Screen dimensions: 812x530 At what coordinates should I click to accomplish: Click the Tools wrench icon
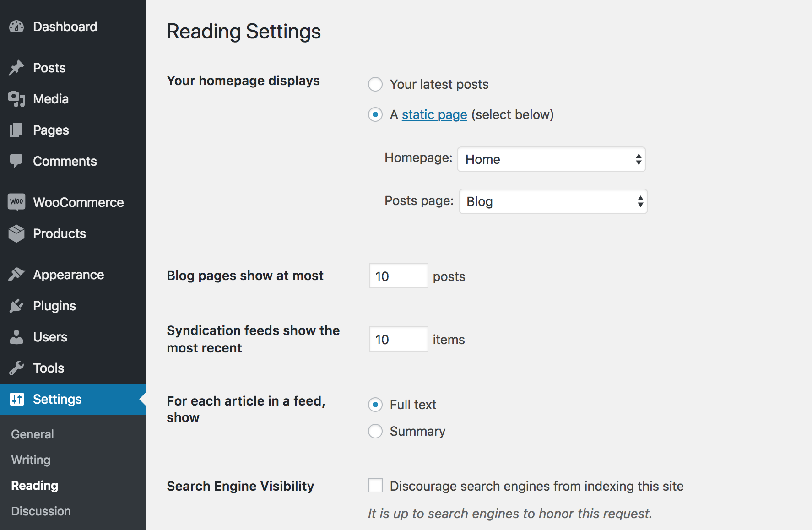(16, 368)
